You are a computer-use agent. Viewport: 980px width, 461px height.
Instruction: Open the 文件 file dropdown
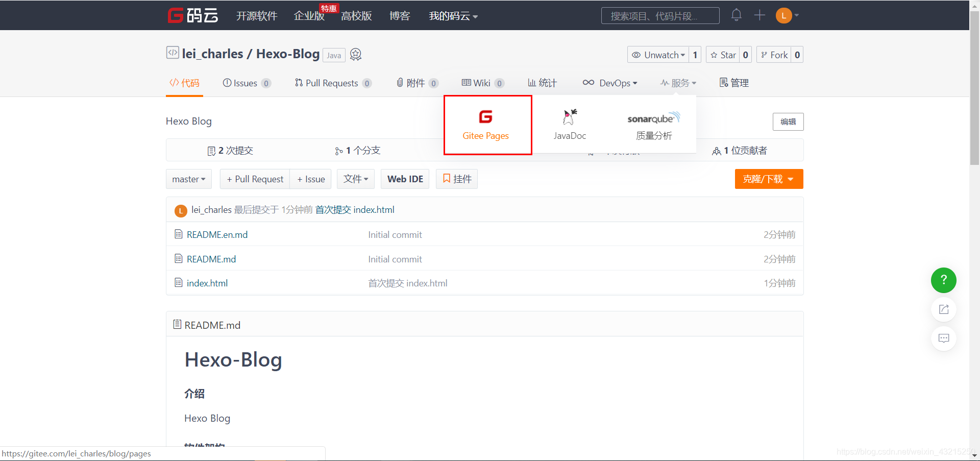356,179
